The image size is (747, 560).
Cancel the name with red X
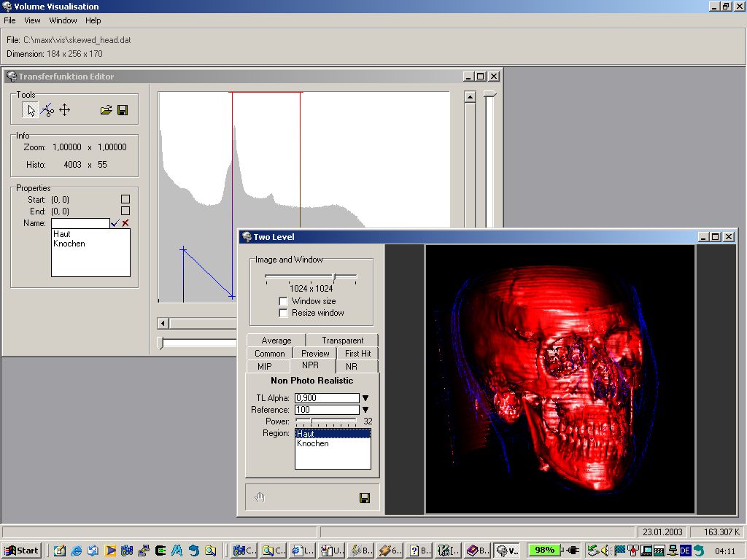tap(125, 223)
